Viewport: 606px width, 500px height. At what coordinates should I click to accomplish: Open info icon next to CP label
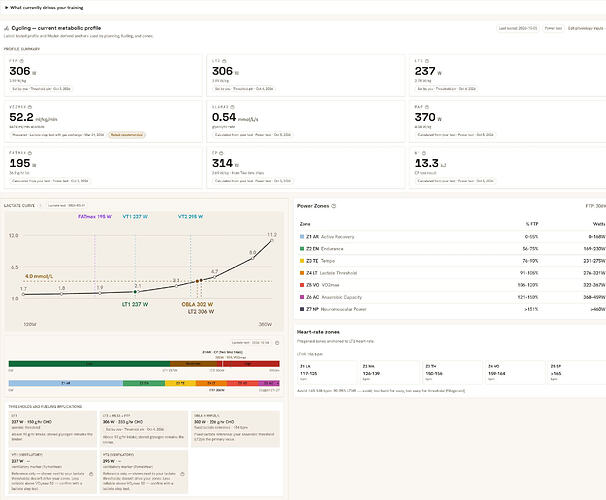pyautogui.click(x=221, y=153)
